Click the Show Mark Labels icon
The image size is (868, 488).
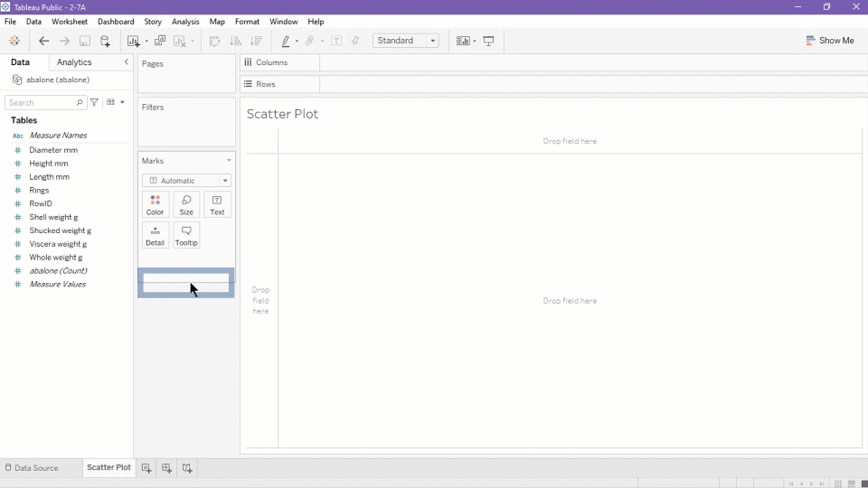(x=336, y=41)
